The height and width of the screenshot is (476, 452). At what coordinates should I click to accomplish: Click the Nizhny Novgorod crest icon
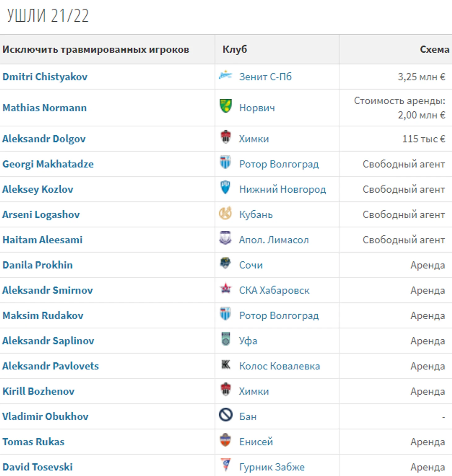(x=225, y=188)
